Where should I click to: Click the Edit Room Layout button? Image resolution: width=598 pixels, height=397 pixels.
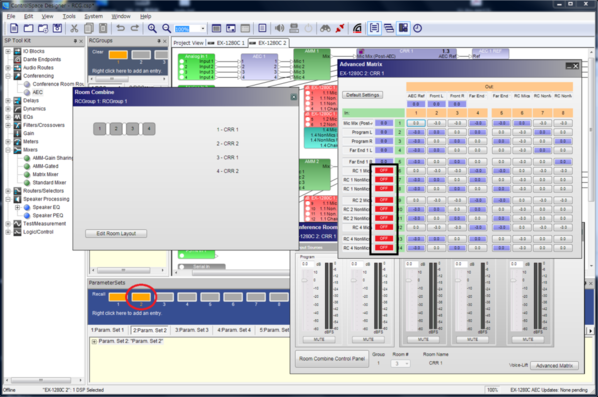(116, 233)
